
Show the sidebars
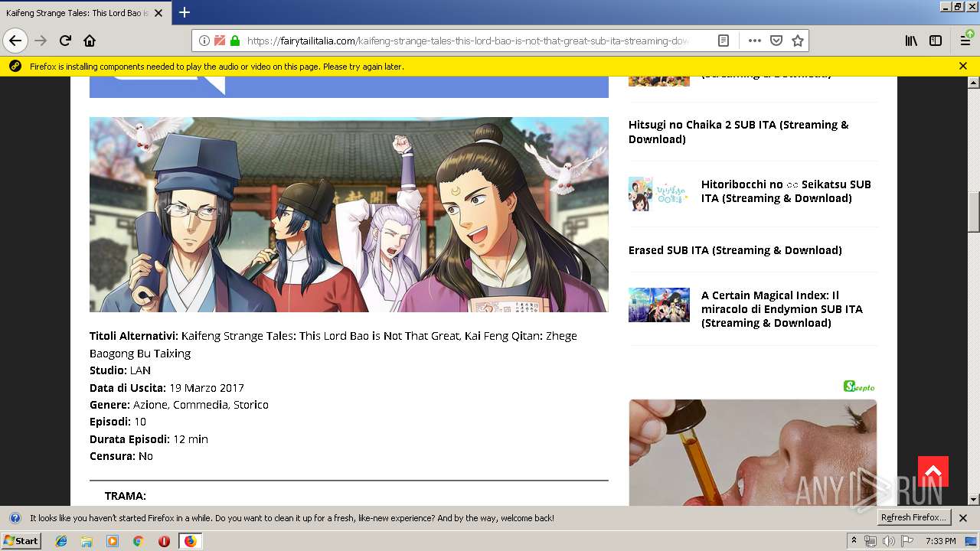pyautogui.click(x=936, y=41)
